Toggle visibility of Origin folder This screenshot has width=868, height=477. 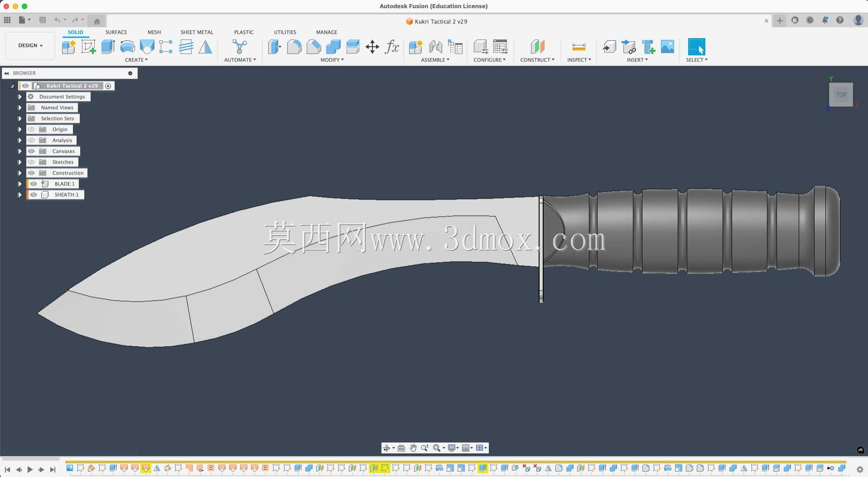tap(31, 129)
